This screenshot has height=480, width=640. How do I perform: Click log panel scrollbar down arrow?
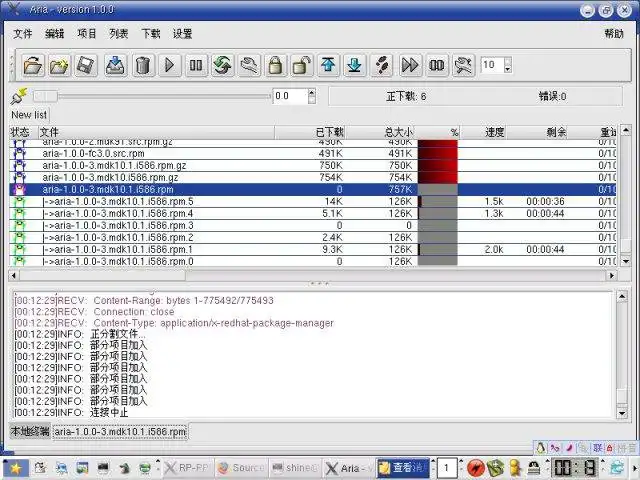pyautogui.click(x=622, y=413)
